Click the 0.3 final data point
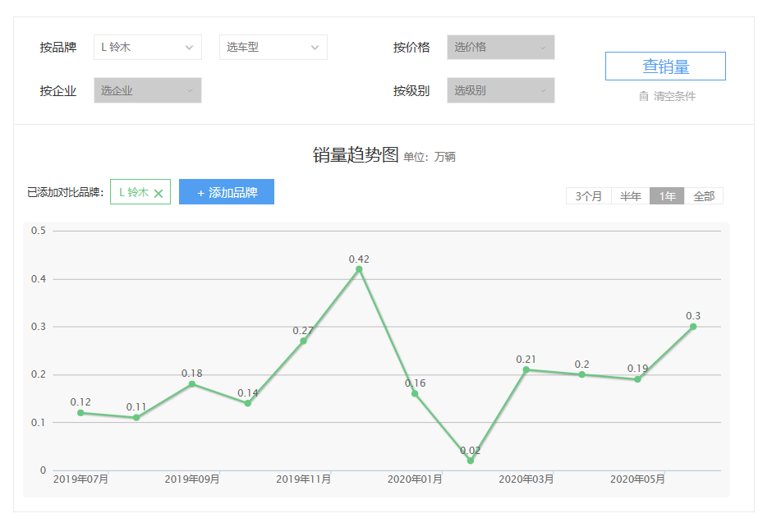This screenshot has width=772, height=532. click(693, 327)
